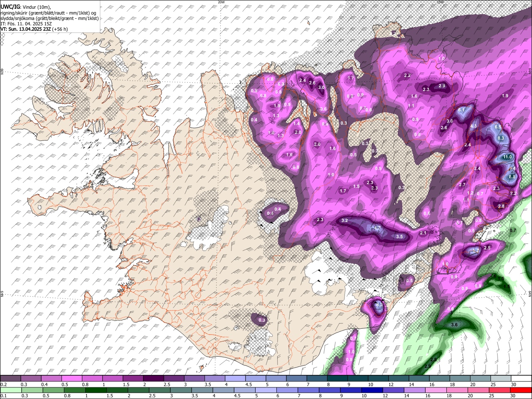Click the 8.8 value near the east coast

512,177
